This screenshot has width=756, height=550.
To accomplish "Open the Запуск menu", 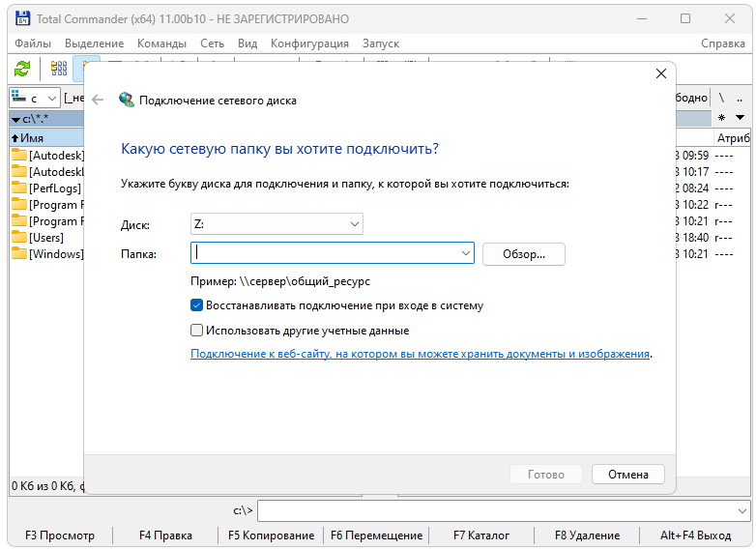I will (x=381, y=43).
